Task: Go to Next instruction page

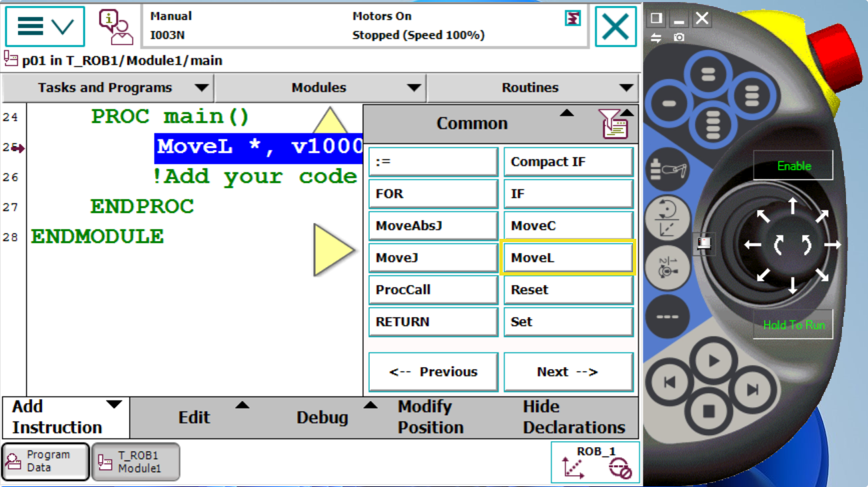Action: click(x=568, y=372)
